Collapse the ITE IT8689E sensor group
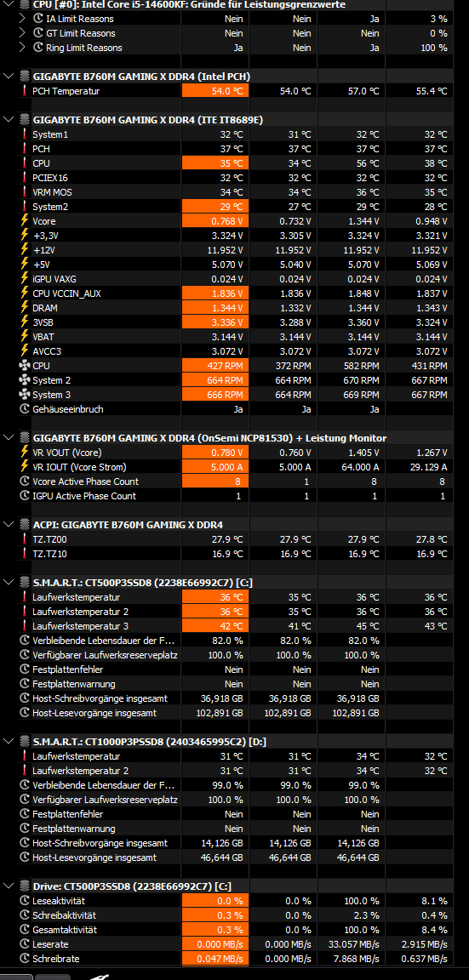This screenshot has height=980, width=469. [x=9, y=119]
